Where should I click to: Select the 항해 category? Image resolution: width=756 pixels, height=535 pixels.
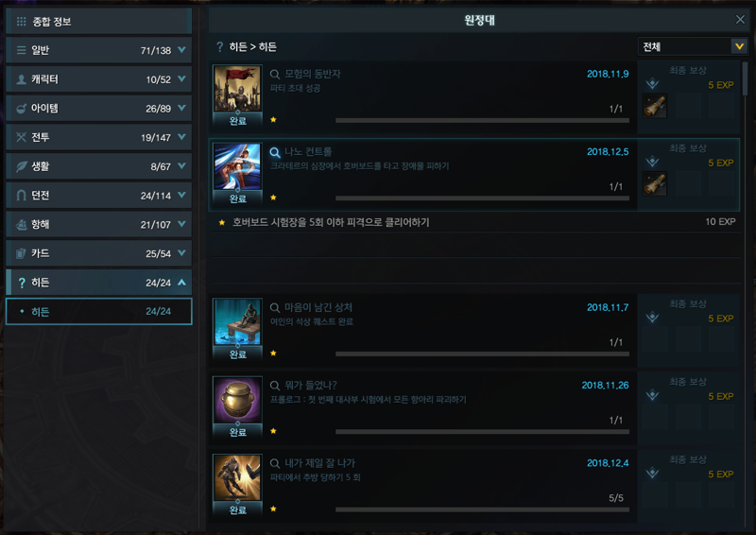(x=99, y=224)
